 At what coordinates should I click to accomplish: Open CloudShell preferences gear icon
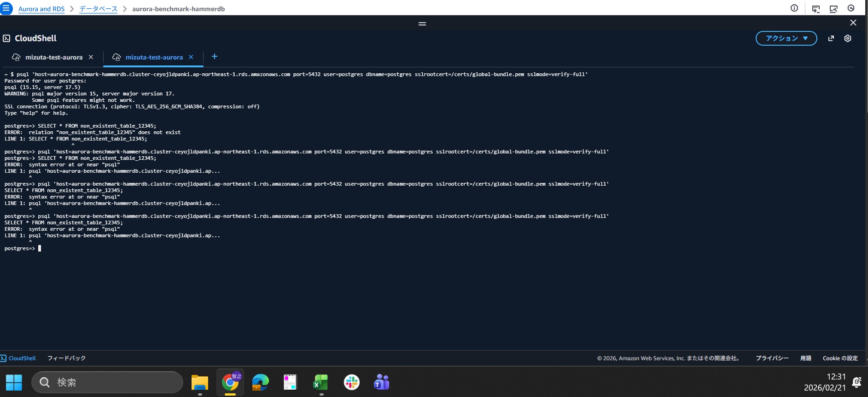848,38
